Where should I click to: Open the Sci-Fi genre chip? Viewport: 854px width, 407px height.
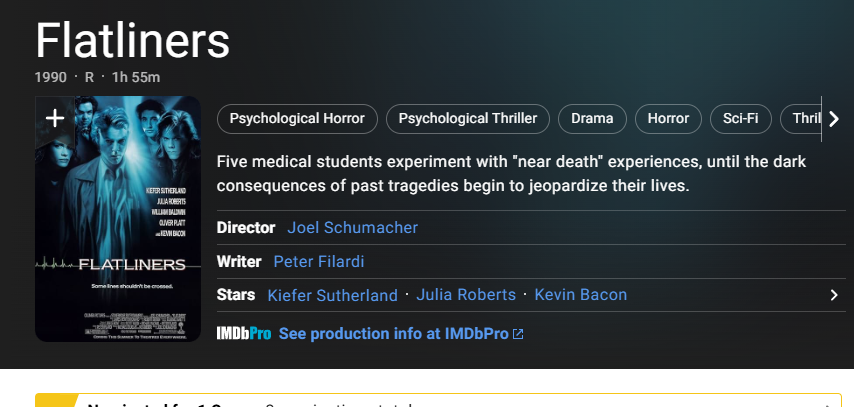(x=741, y=119)
